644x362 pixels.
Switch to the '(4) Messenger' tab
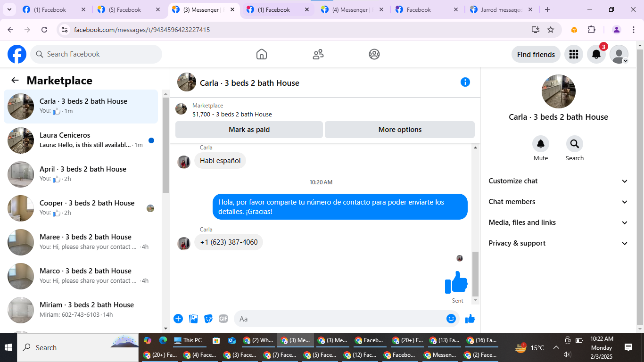pos(353,9)
